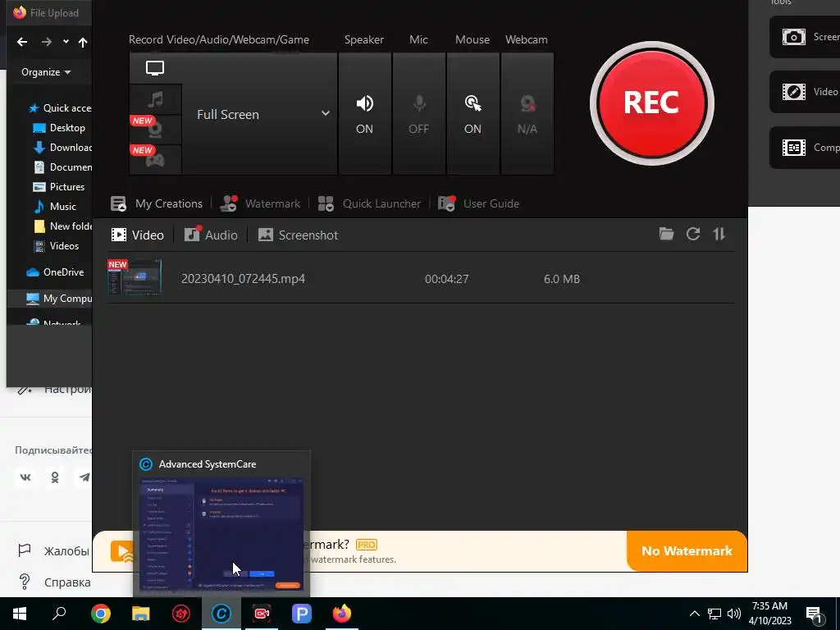
Task: Go back in File Upload dialog
Action: tap(22, 42)
